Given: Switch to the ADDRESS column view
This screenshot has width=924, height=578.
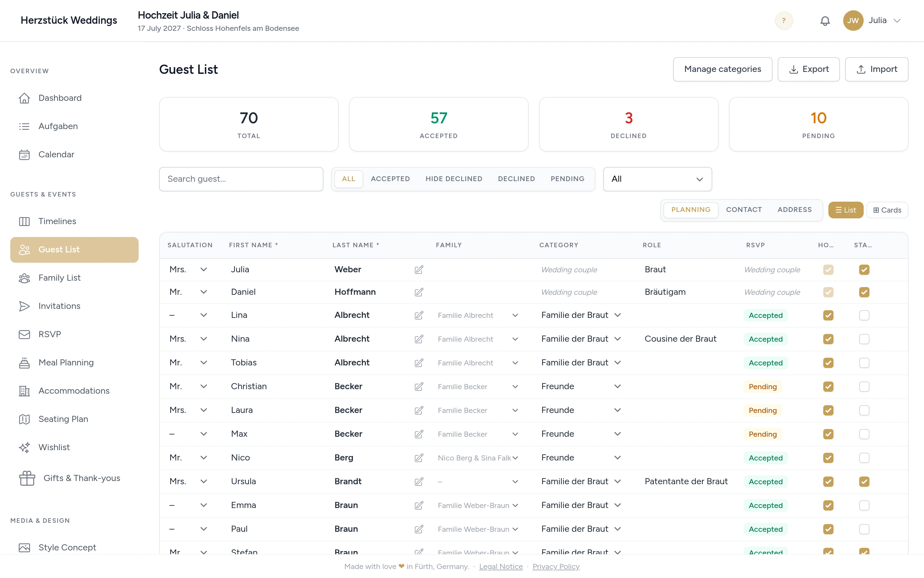Looking at the screenshot, I should click(795, 210).
